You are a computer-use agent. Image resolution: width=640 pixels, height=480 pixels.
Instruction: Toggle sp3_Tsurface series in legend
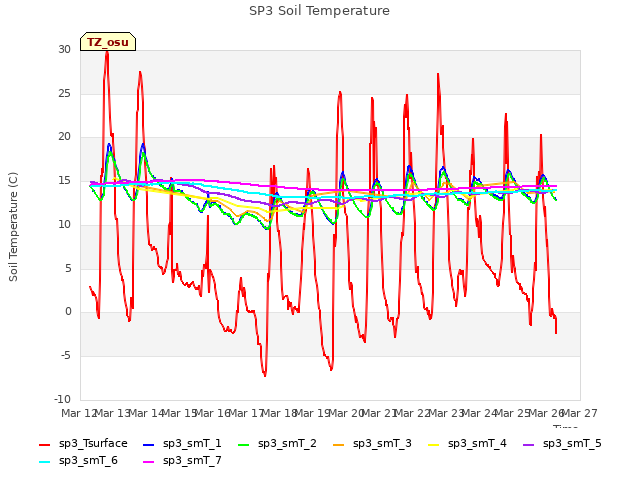click(83, 444)
